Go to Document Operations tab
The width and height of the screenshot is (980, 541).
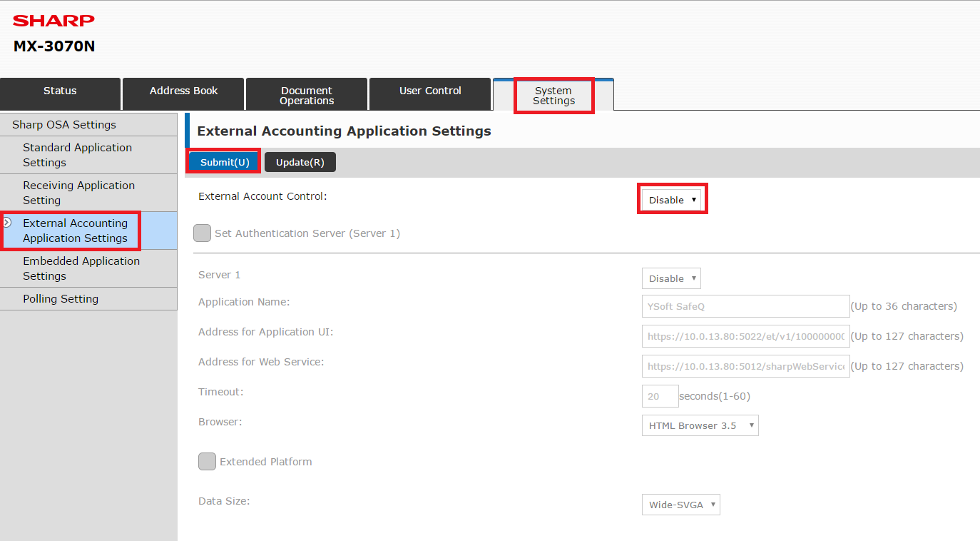tap(306, 95)
